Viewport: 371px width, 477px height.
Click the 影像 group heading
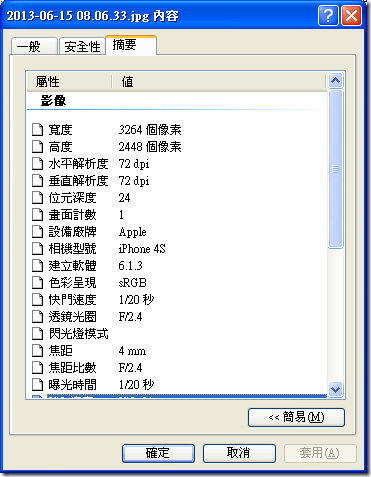53,100
